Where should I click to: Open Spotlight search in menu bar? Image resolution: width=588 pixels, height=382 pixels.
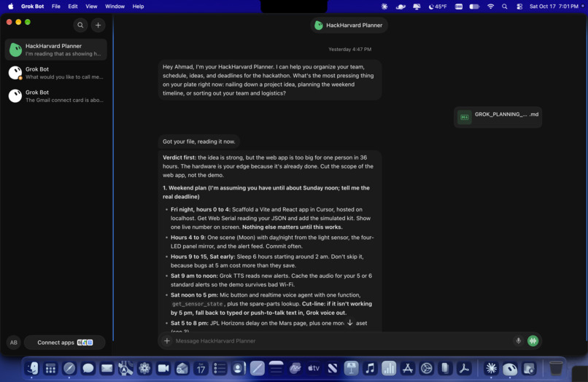[505, 7]
